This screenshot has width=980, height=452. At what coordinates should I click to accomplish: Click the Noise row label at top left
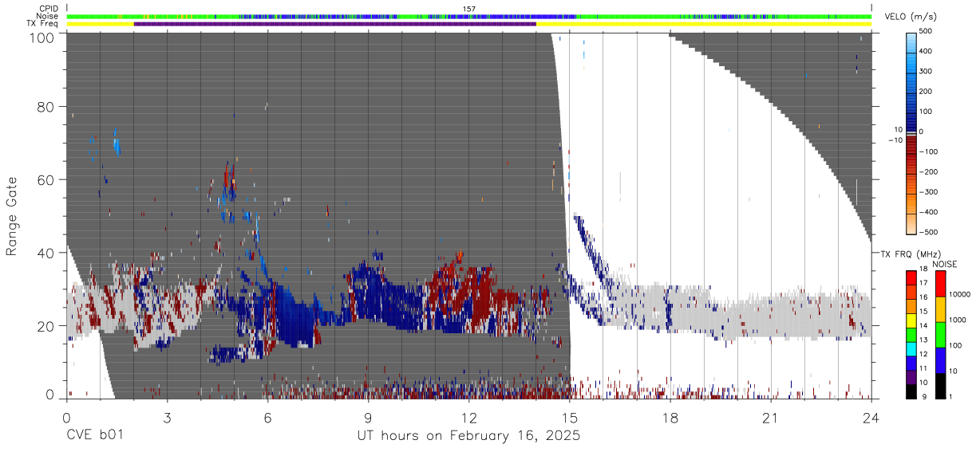tap(48, 16)
